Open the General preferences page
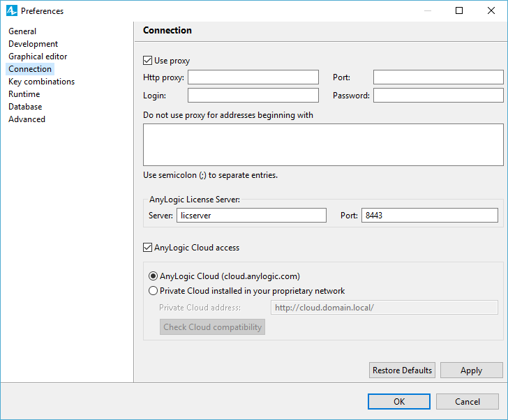 (22, 31)
